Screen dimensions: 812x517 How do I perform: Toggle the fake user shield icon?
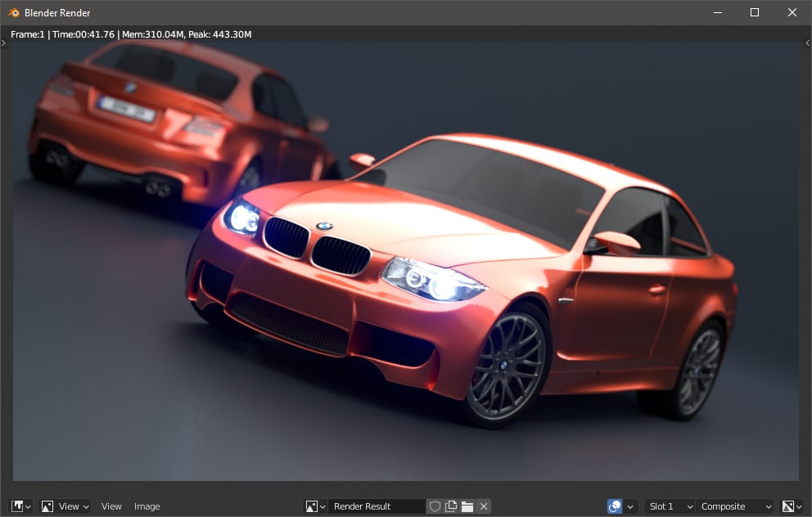pos(435,506)
